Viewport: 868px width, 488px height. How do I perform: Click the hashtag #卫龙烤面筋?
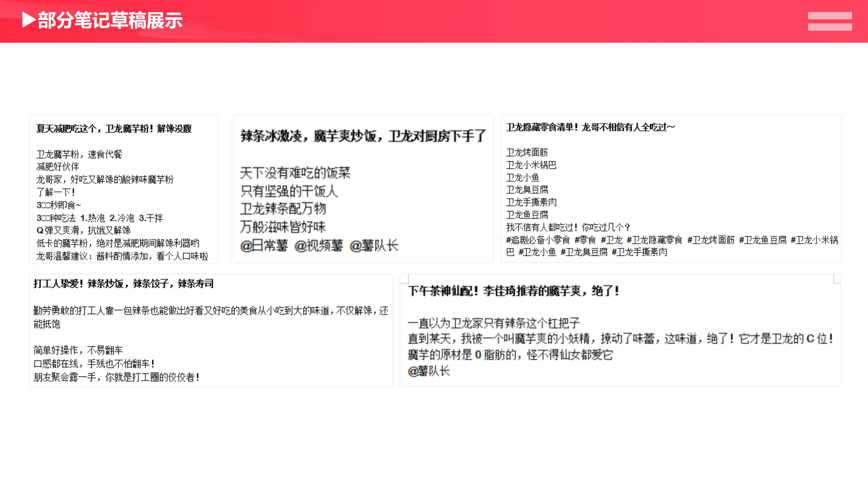pyautogui.click(x=711, y=240)
